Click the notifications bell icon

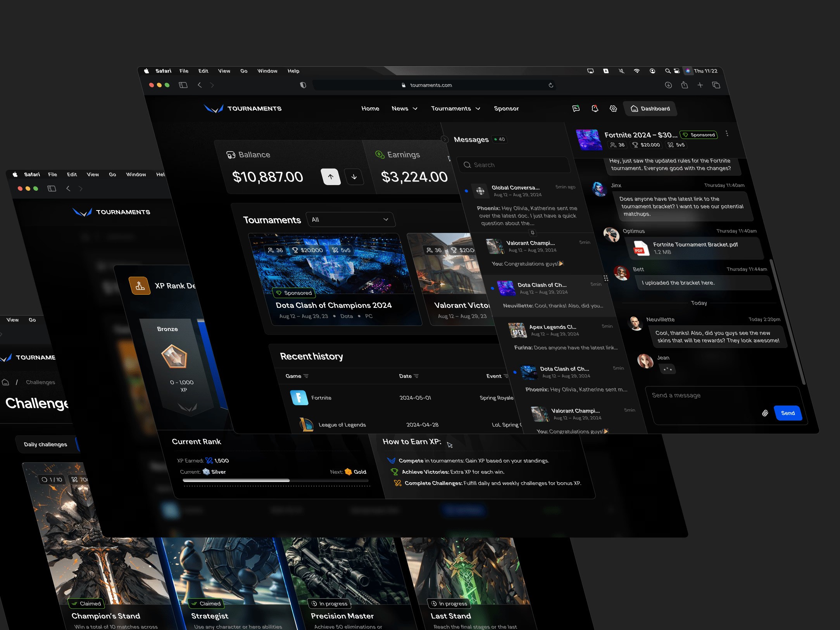[595, 109]
